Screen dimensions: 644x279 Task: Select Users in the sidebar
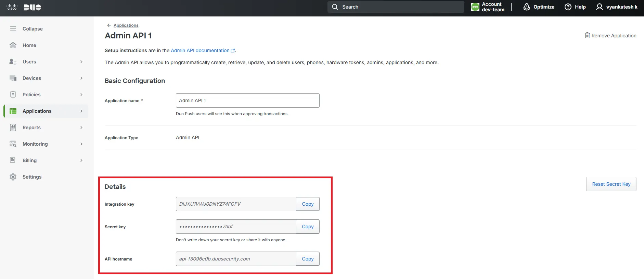click(29, 62)
